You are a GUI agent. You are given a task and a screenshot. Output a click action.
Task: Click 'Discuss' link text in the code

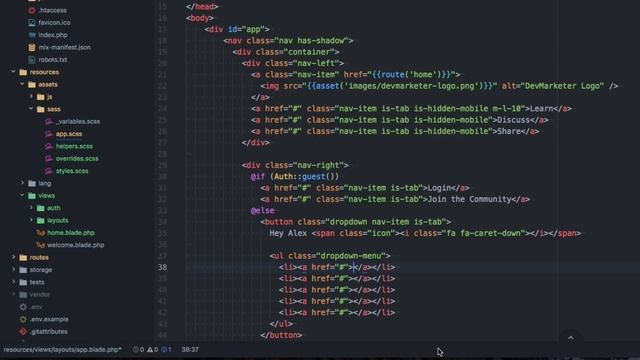(x=513, y=120)
